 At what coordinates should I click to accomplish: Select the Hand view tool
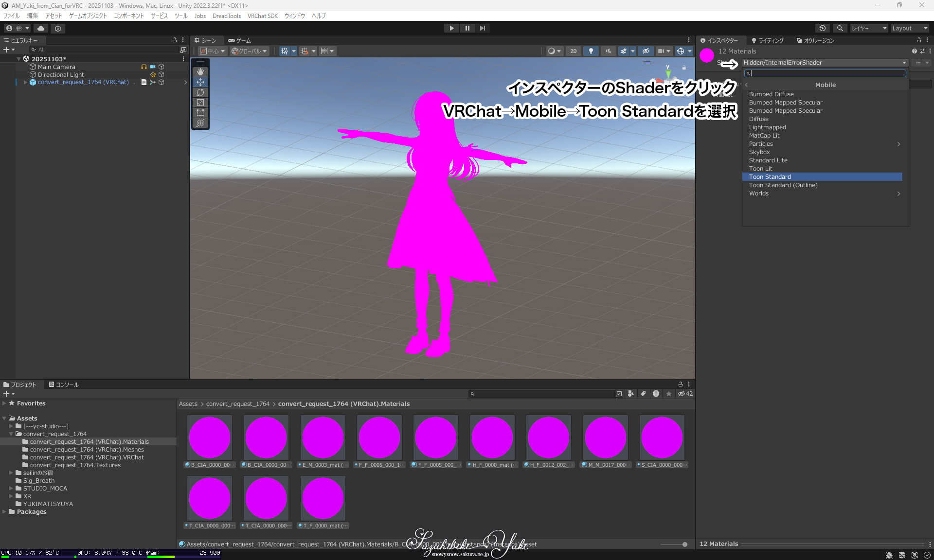coord(200,72)
